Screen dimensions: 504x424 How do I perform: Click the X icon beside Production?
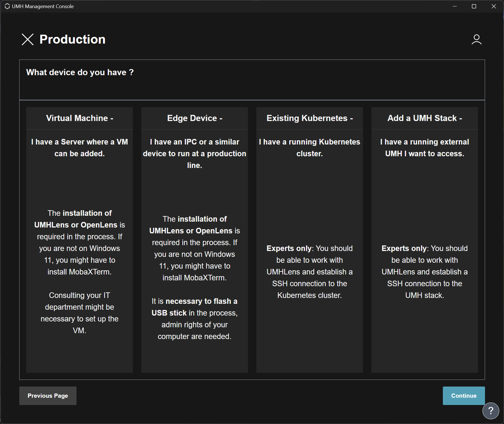[28, 39]
